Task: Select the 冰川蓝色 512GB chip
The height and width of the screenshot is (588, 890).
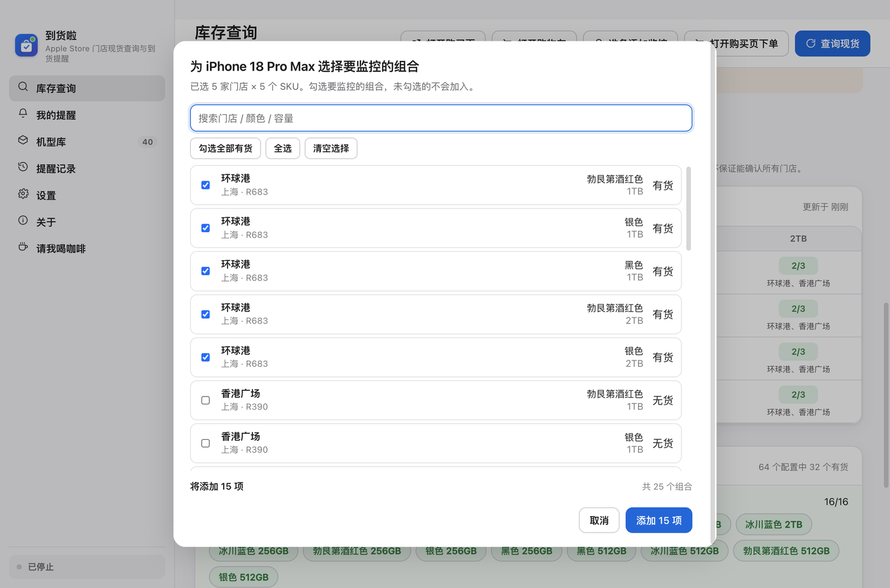Action: tap(685, 551)
